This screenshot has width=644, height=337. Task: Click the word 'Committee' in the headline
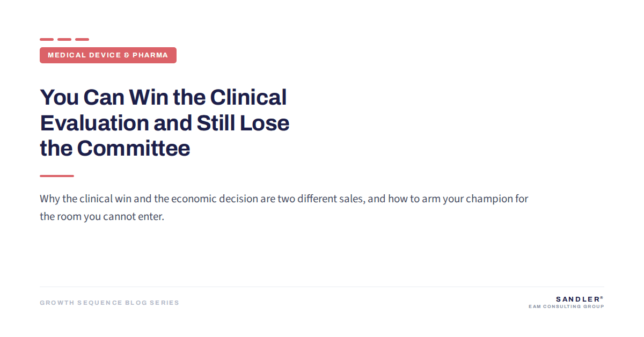point(134,148)
